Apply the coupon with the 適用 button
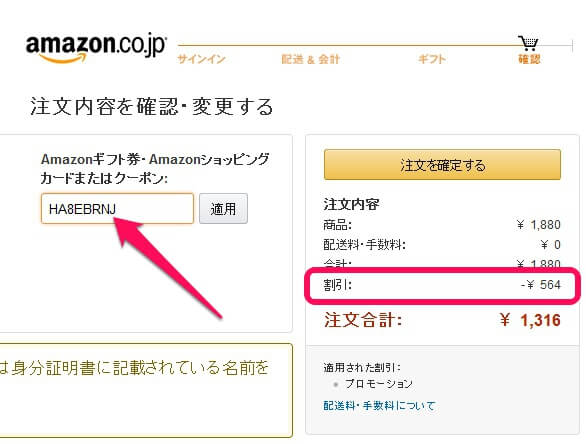This screenshot has height=444, width=586. click(223, 209)
